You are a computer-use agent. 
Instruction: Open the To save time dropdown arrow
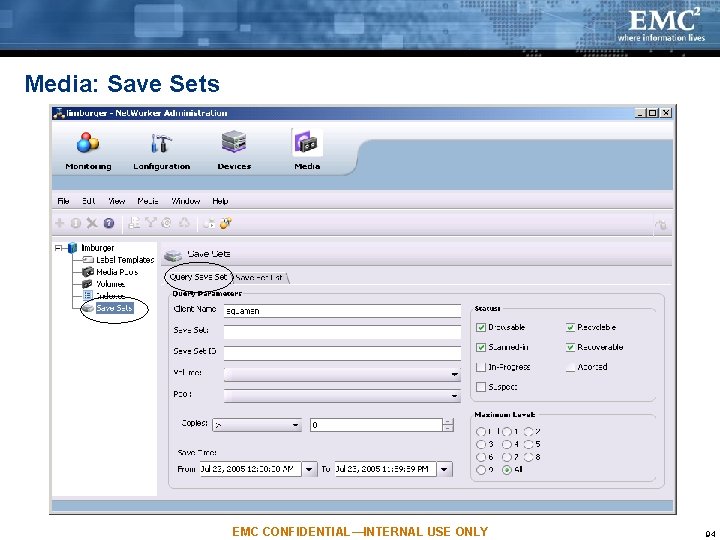[x=444, y=469]
